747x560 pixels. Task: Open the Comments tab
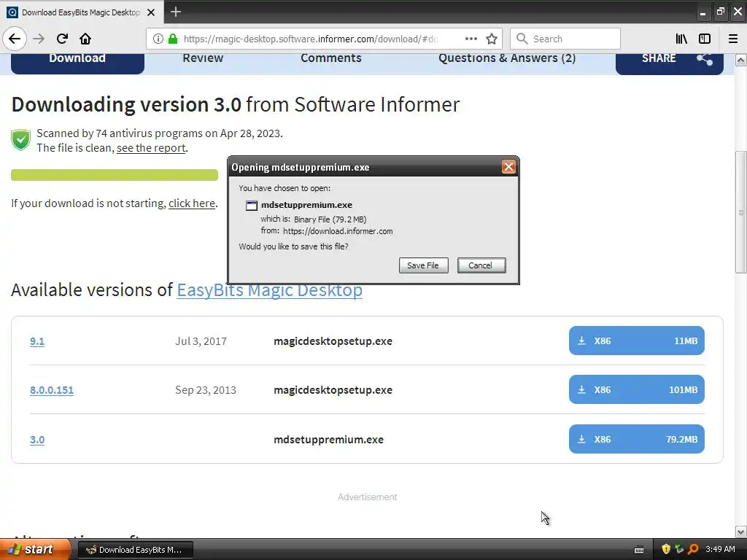pyautogui.click(x=331, y=58)
